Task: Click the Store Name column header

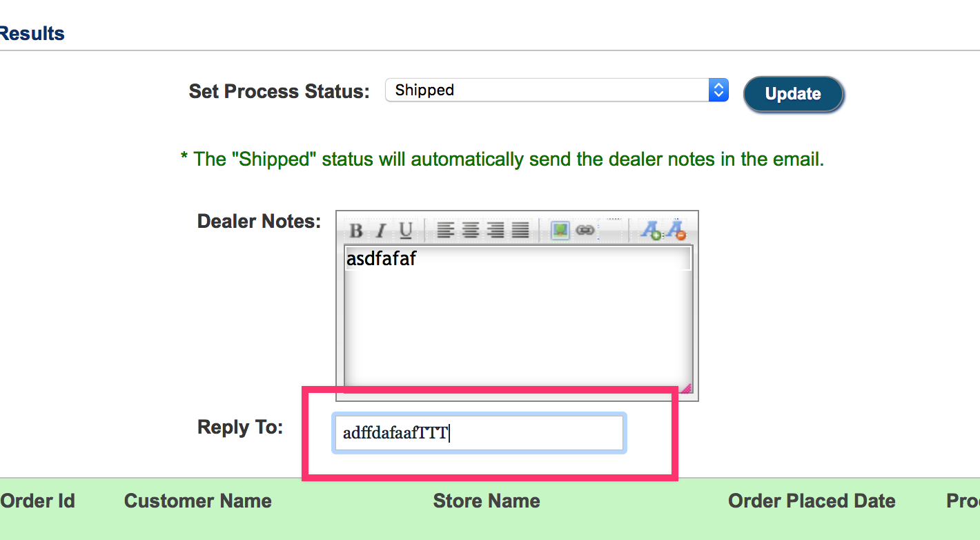Action: (x=487, y=501)
